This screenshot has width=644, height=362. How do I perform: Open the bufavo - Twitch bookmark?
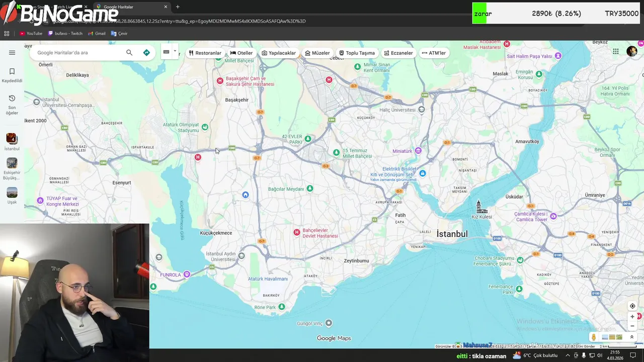coord(65,34)
